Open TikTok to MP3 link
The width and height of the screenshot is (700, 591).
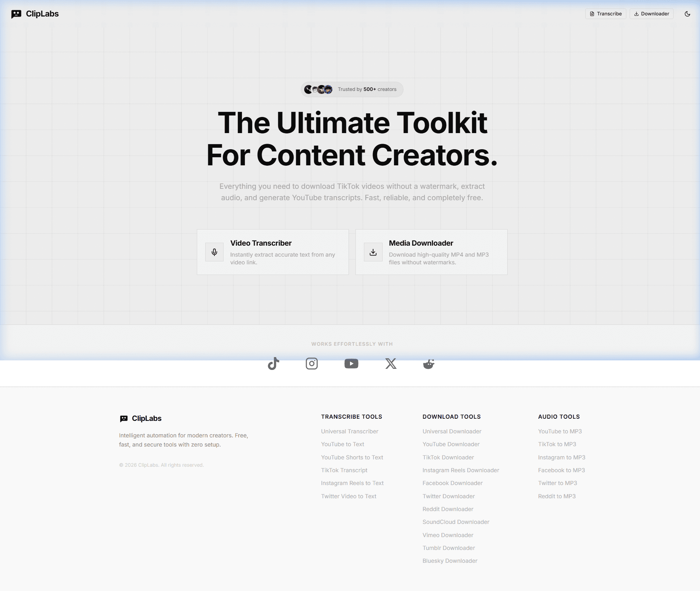point(557,444)
